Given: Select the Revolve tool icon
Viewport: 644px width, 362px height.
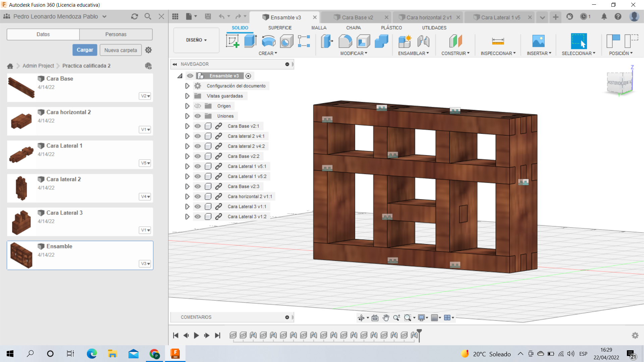Looking at the screenshot, I should [268, 41].
